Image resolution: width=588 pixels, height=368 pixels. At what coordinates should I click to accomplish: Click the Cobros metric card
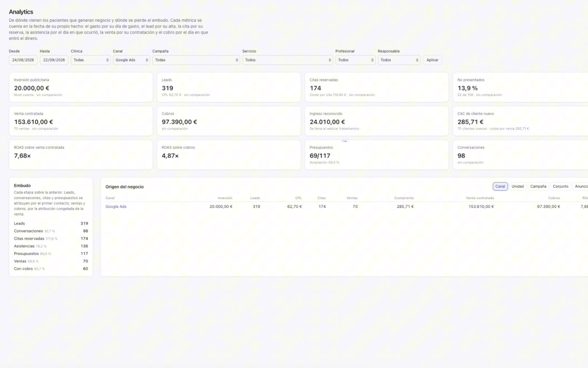click(x=229, y=121)
